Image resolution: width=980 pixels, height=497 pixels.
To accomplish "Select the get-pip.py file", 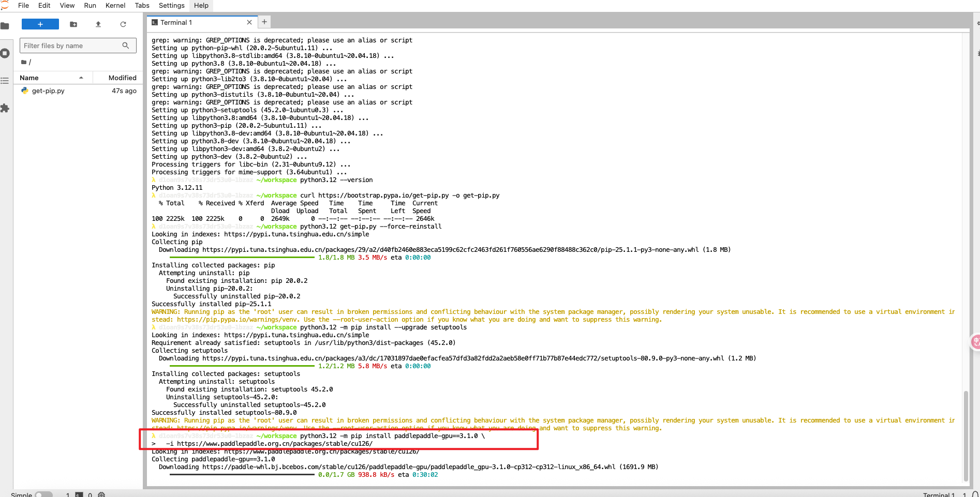I will click(x=78, y=91).
